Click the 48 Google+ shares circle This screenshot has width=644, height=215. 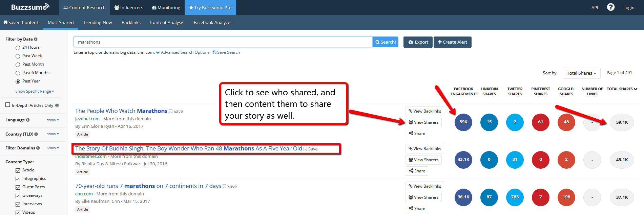pos(566,122)
